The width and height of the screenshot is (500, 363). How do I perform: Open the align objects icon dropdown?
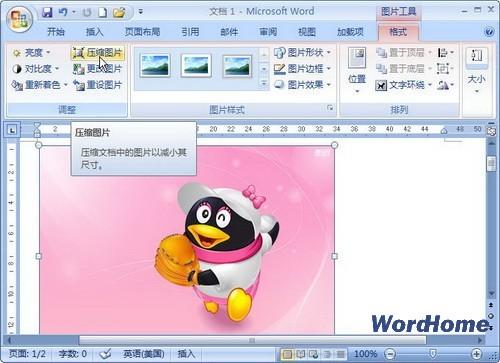[x=445, y=52]
